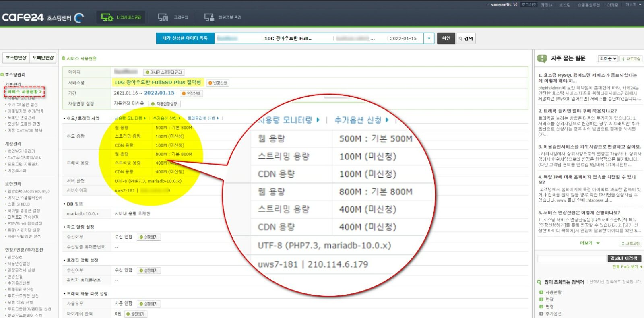The height and width of the screenshot is (318, 644).
Task: Open the 전체 FAQ 보기 link
Action: (627, 267)
